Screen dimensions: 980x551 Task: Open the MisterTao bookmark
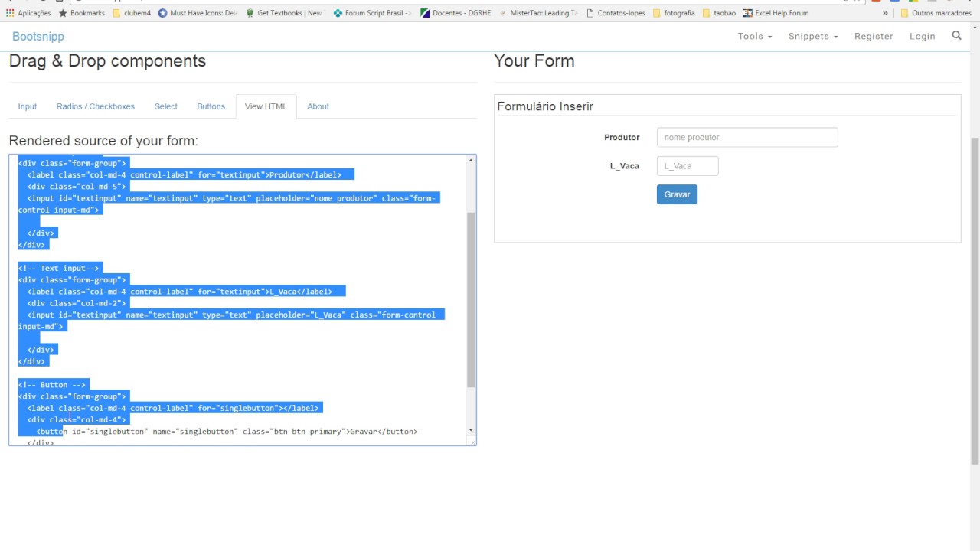tap(538, 13)
